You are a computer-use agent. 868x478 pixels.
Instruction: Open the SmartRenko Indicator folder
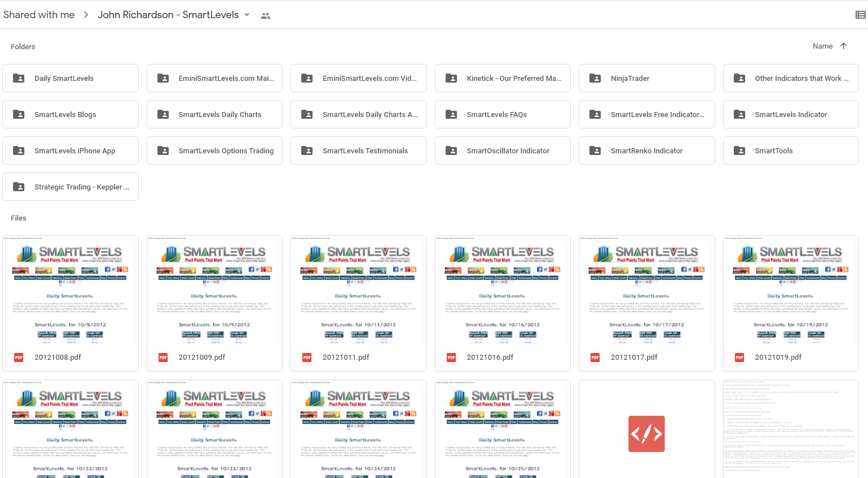click(647, 150)
